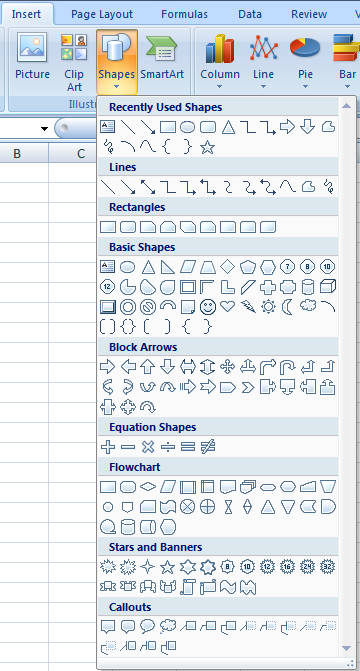Viewport: 360px width, 671px height.
Task: Pick the 5-Point Star in Recently Used Shapes
Action: (208, 148)
